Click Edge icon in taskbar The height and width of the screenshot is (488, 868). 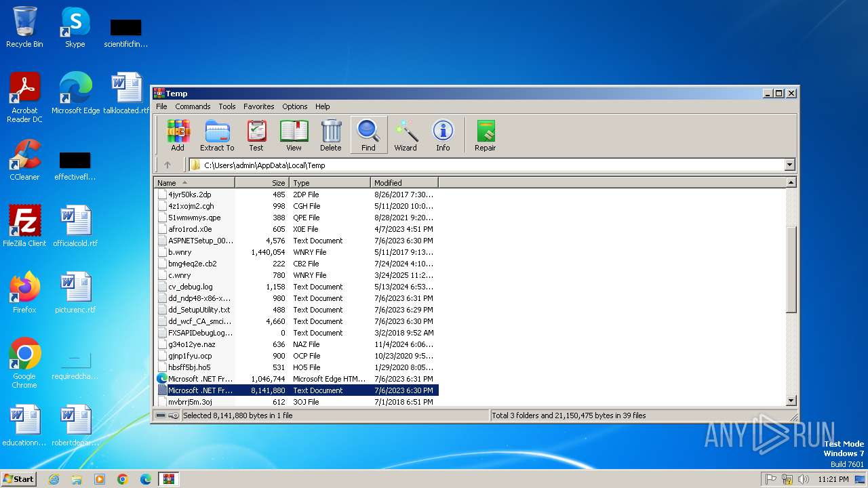tap(146, 479)
